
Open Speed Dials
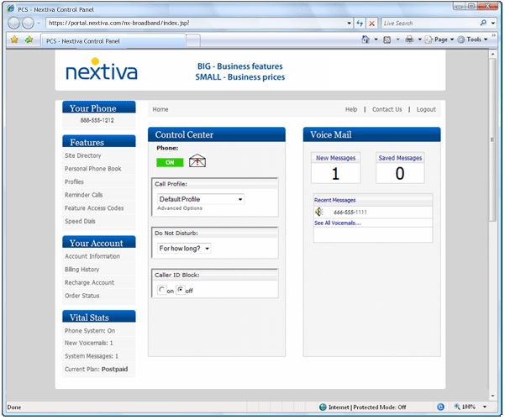click(x=80, y=221)
